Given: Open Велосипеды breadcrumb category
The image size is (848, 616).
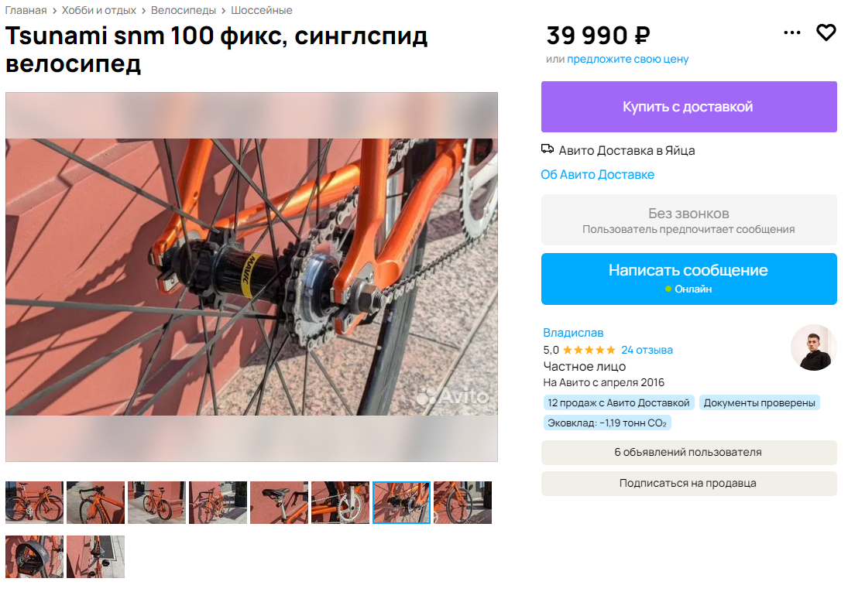Looking at the screenshot, I should point(184,10).
